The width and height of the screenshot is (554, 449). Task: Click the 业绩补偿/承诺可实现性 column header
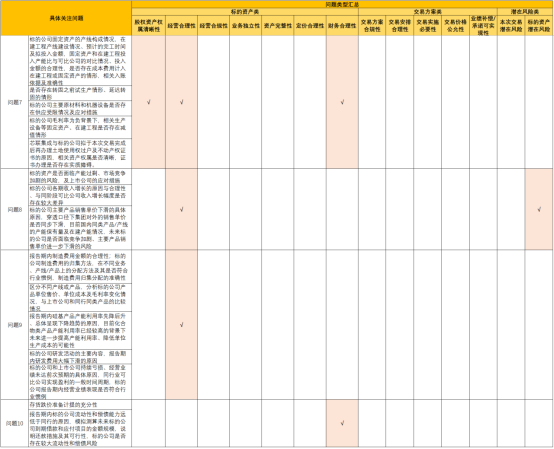483,26
